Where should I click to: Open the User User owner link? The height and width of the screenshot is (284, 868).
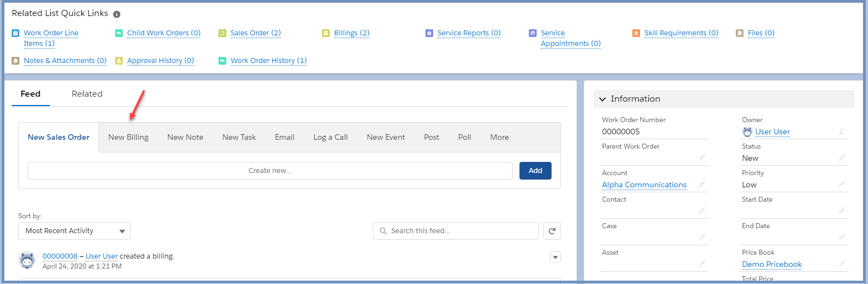[x=772, y=132]
